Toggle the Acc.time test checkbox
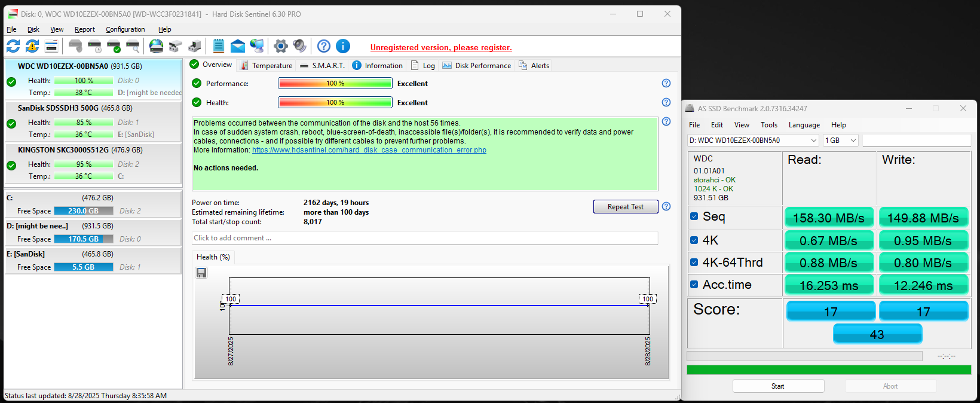The image size is (980, 403). point(694,285)
